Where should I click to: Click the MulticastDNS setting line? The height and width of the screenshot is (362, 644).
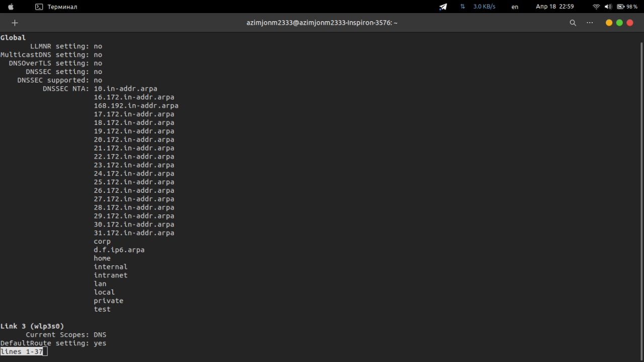51,55
